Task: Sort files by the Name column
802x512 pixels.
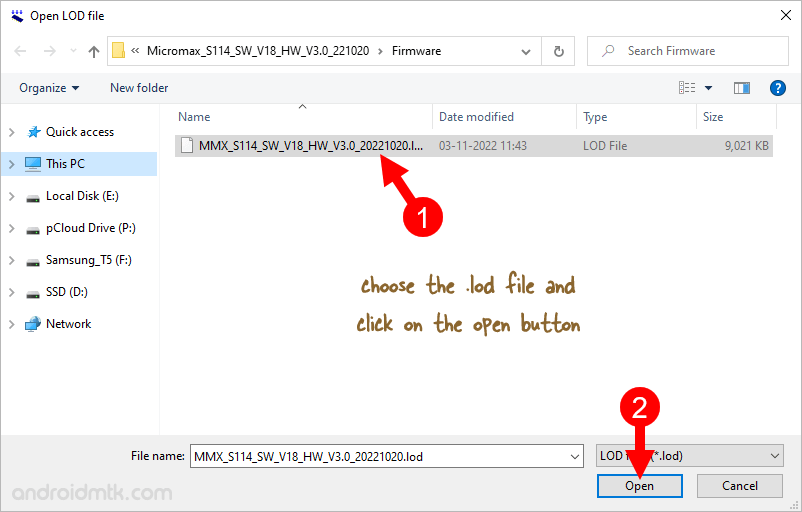Action: [194, 117]
